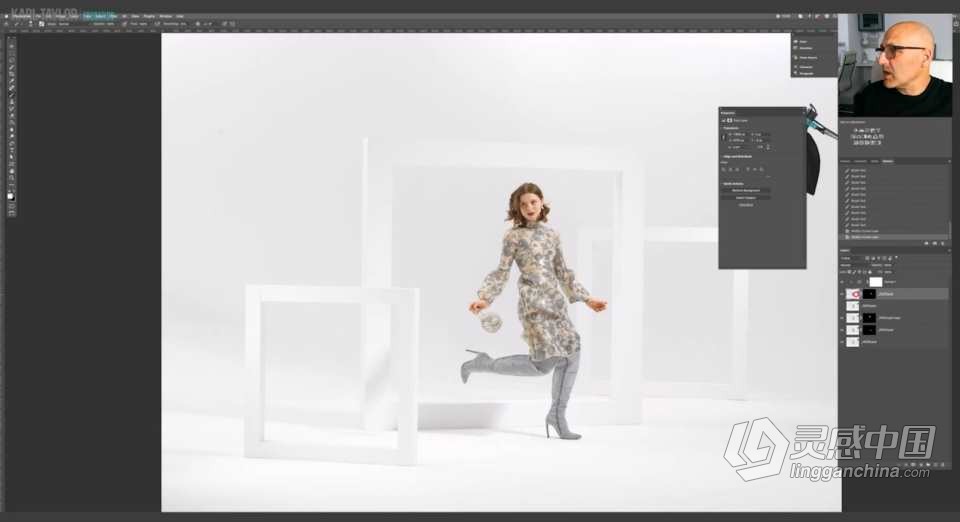Screen dimensions: 960x522
Task: Open the collapsed Paragraph panel icon
Action: tap(804, 73)
